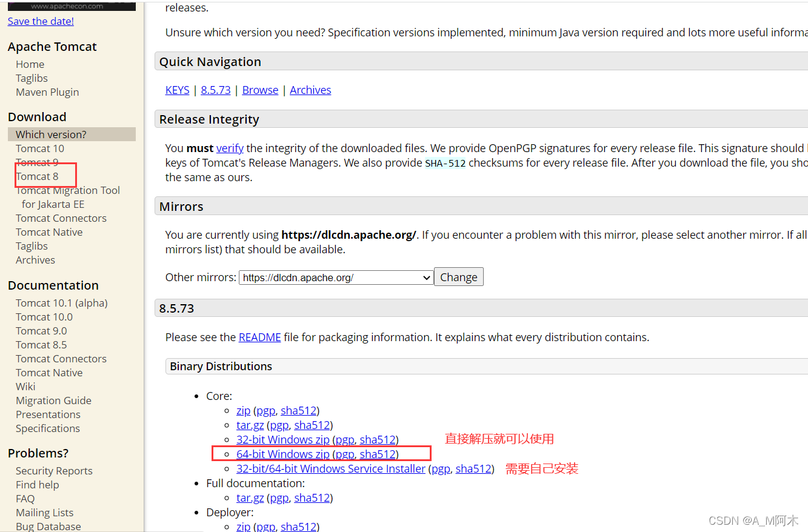Open sha512 checksum for Core tar.gz
The width and height of the screenshot is (808, 532).
312,425
